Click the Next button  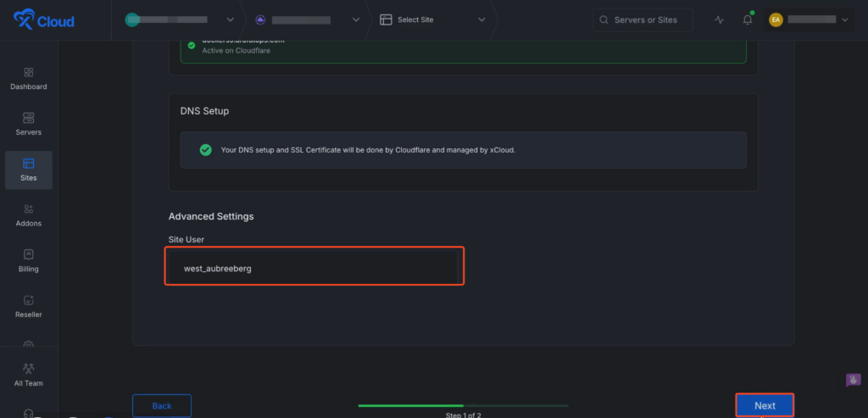(765, 405)
